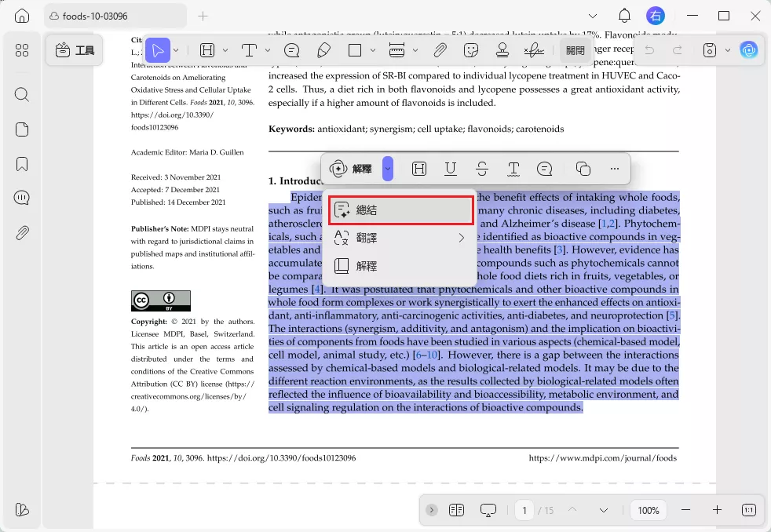The width and height of the screenshot is (771, 532).
Task: Expand the 翻譯 submenu arrow
Action: click(461, 239)
